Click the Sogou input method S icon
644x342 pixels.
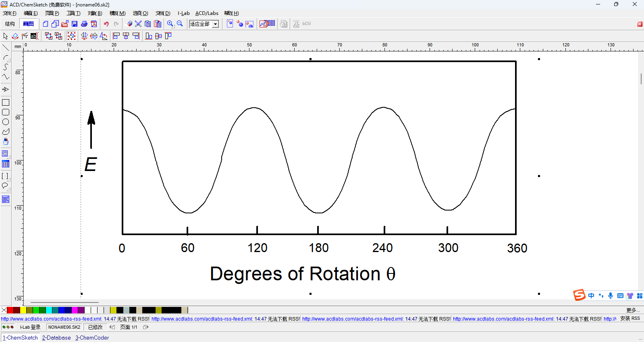coord(579,295)
